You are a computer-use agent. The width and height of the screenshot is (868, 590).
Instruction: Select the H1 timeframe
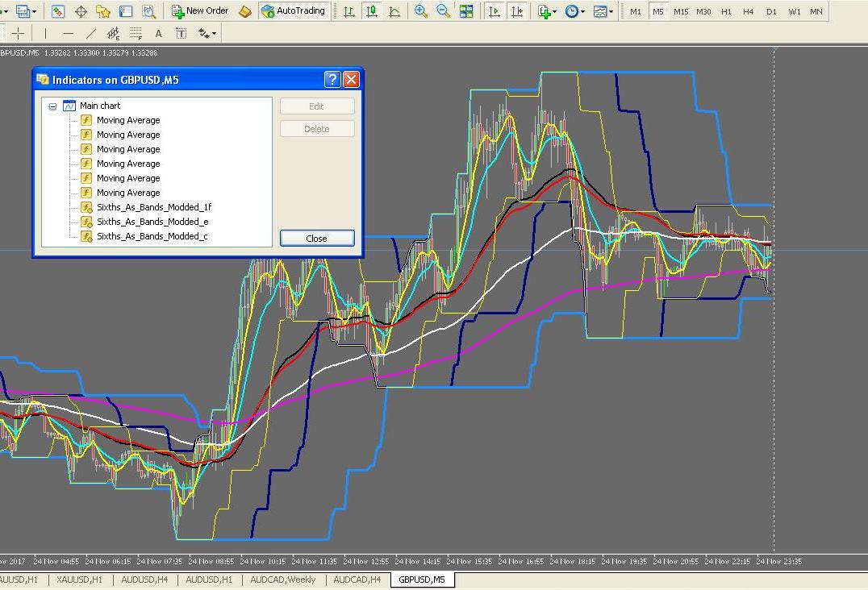[726, 11]
